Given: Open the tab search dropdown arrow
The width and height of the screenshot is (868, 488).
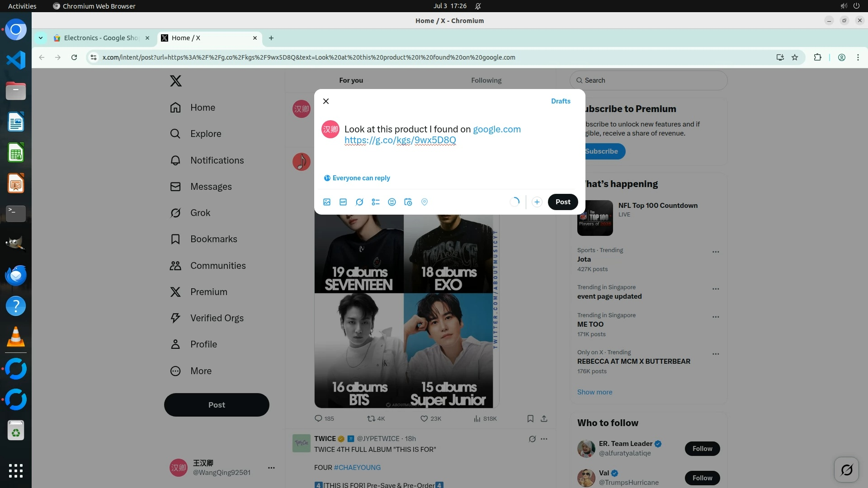Looking at the screenshot, I should [x=41, y=38].
